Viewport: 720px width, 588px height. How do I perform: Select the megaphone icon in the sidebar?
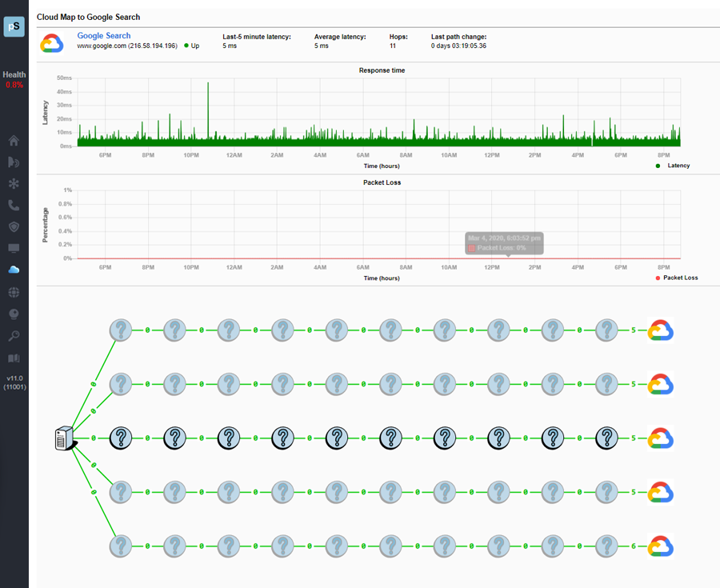[x=14, y=162]
